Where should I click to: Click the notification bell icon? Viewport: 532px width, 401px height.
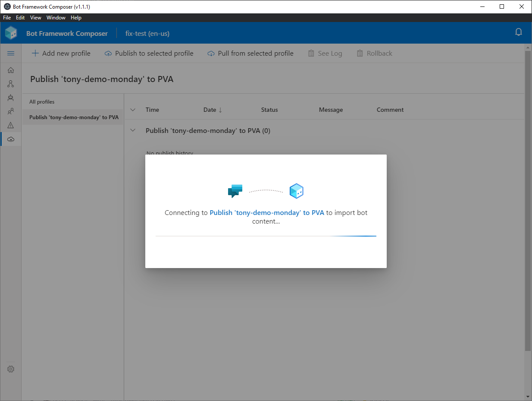pyautogui.click(x=519, y=32)
